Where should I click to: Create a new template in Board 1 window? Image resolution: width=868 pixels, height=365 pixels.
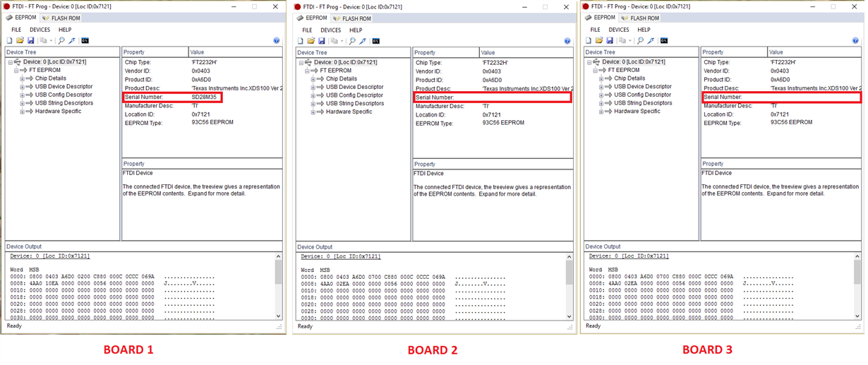tap(9, 40)
